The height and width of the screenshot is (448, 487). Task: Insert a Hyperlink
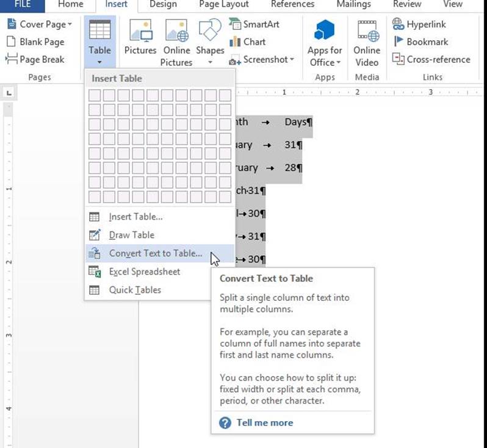tap(419, 24)
